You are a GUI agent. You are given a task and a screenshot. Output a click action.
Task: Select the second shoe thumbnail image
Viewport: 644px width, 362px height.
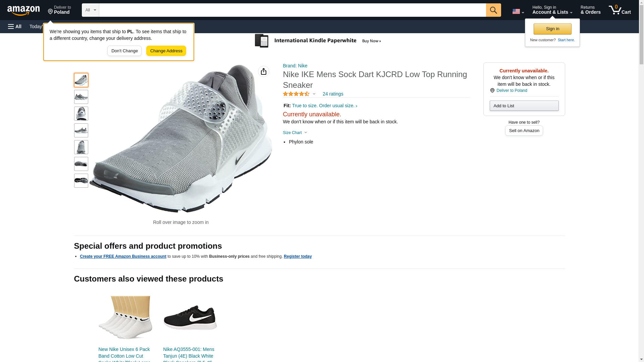coord(81,97)
